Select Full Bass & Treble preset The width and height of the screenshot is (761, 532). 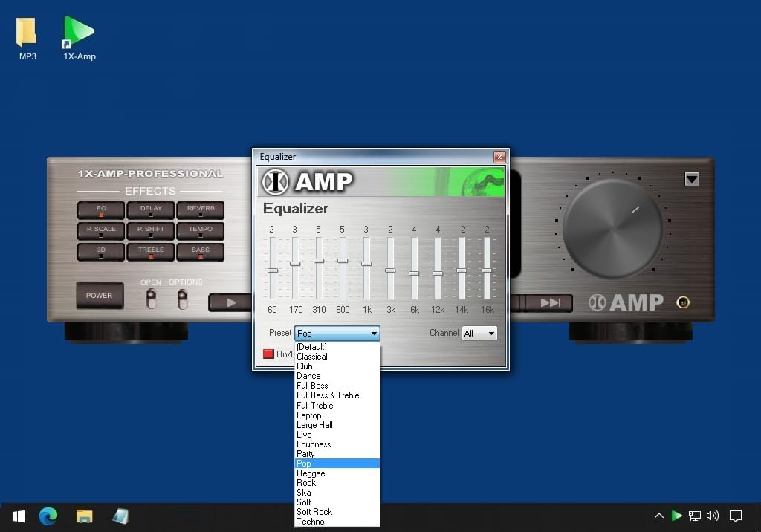pyautogui.click(x=328, y=395)
